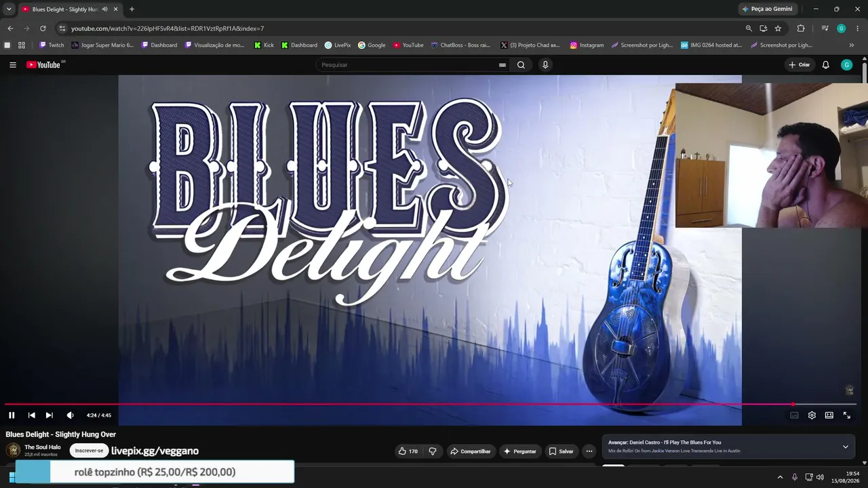Screen dimensions: 868x488
Task: Start voice search with microphone
Action: [x=545, y=65]
